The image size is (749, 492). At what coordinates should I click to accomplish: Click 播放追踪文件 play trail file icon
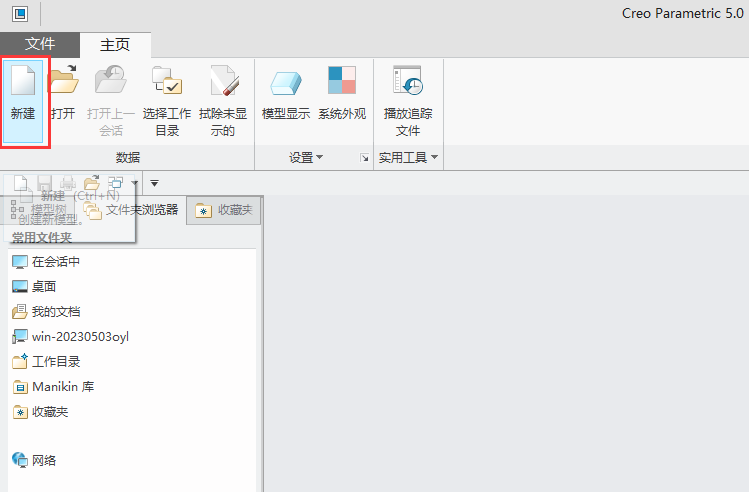point(407,80)
